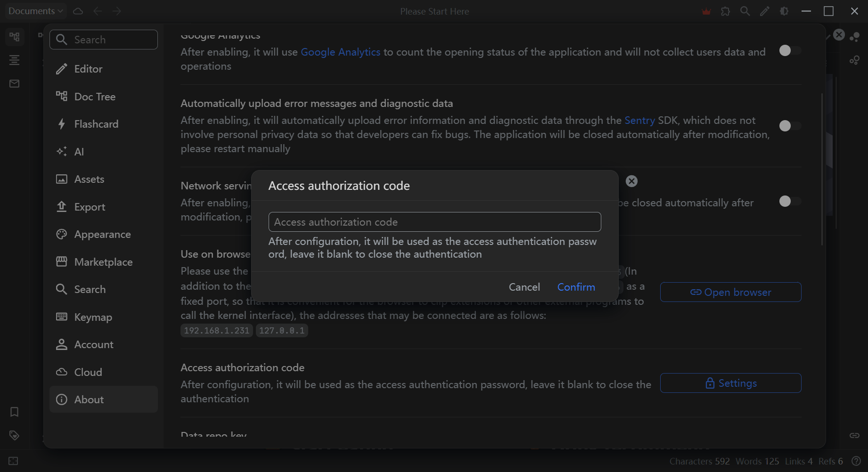The image size is (868, 472).
Task: Switch to the Appearance settings section
Action: point(102,234)
